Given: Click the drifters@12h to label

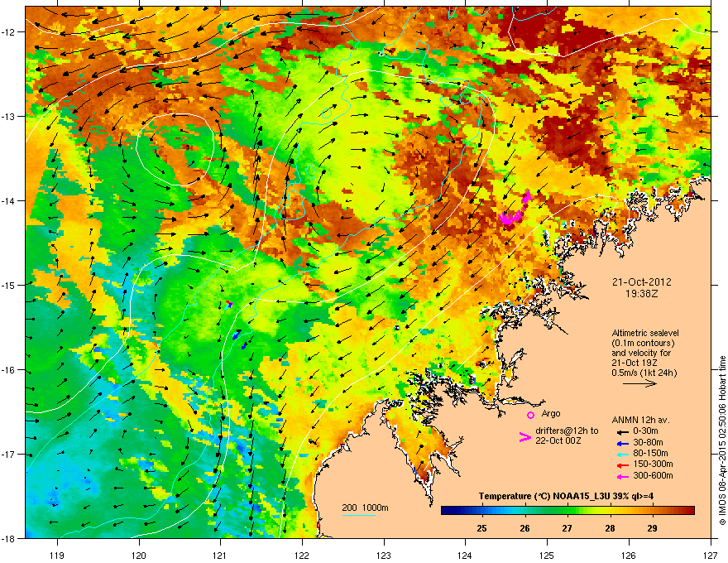Looking at the screenshot, I should point(567,431).
